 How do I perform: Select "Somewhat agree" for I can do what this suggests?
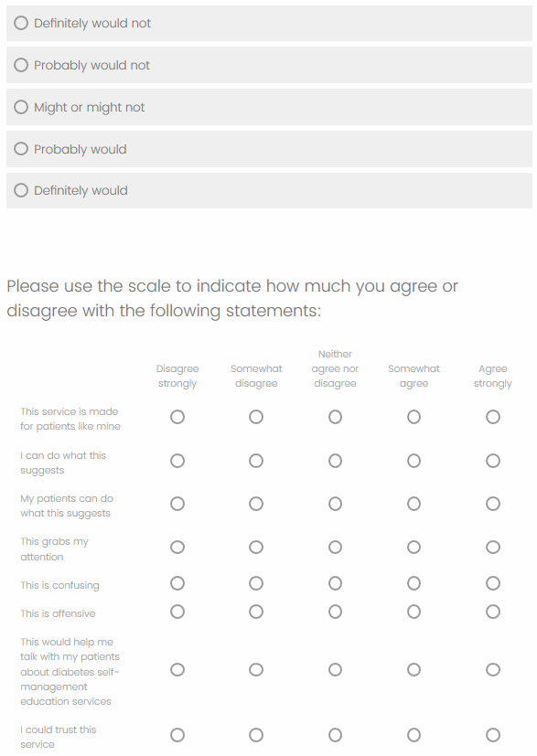click(414, 461)
